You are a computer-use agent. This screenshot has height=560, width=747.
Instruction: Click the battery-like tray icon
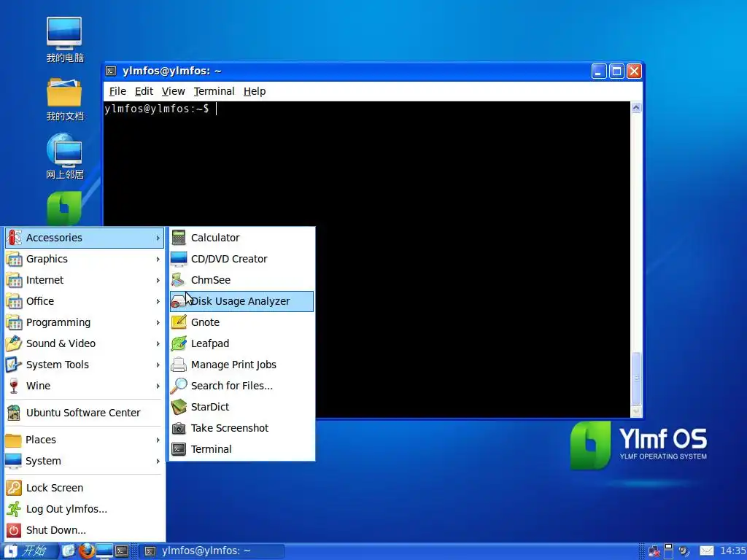tap(668, 551)
